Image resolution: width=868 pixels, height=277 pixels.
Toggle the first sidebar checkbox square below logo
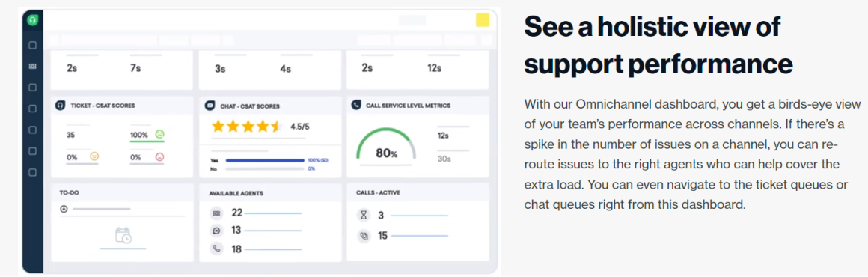tap(32, 46)
